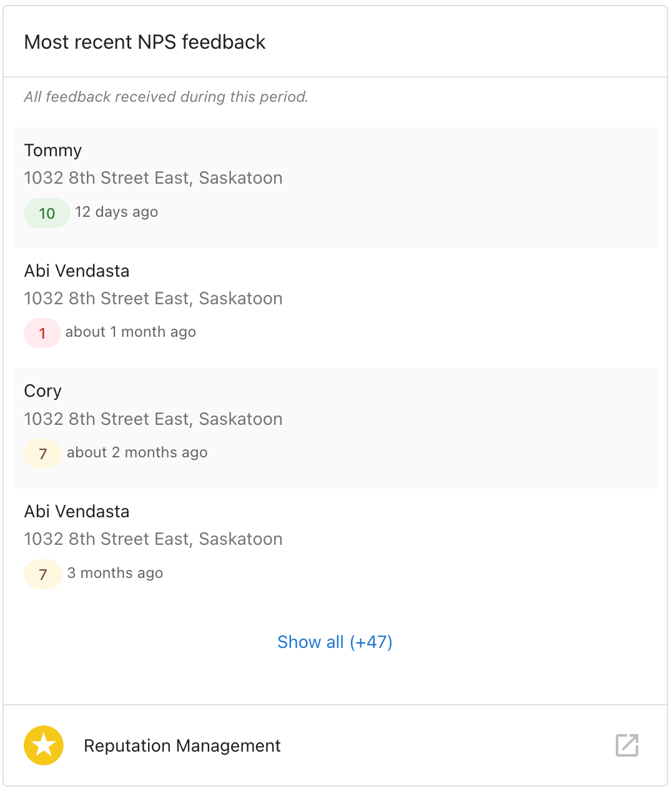The width and height of the screenshot is (672, 791).
Task: Open the Reputation Management label
Action: coord(182,745)
